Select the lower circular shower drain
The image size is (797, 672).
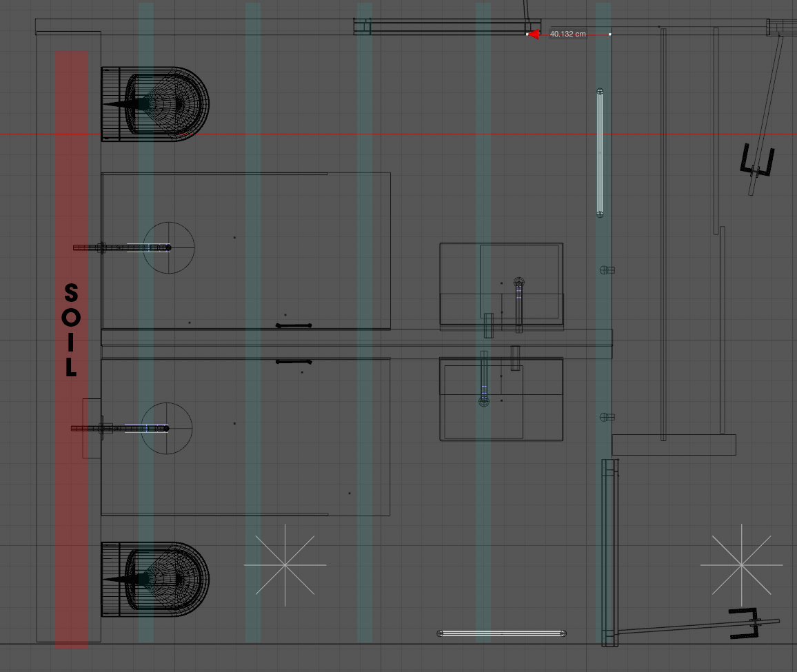(x=166, y=428)
